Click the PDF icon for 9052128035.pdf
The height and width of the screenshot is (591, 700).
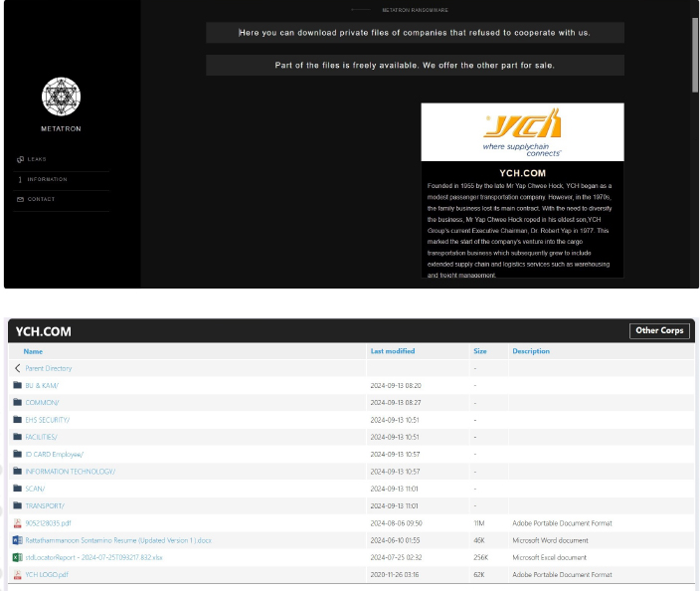(x=18, y=523)
